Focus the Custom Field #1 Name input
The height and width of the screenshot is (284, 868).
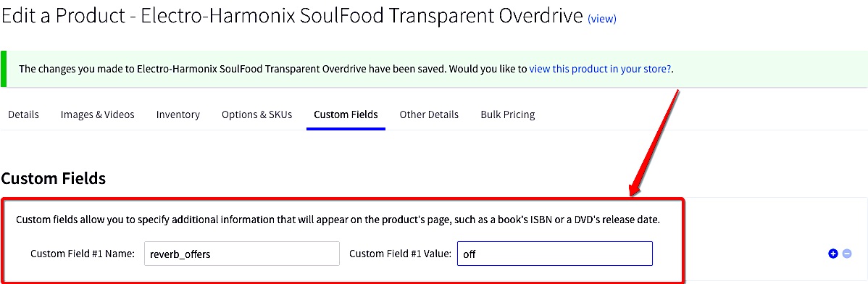[x=241, y=254]
